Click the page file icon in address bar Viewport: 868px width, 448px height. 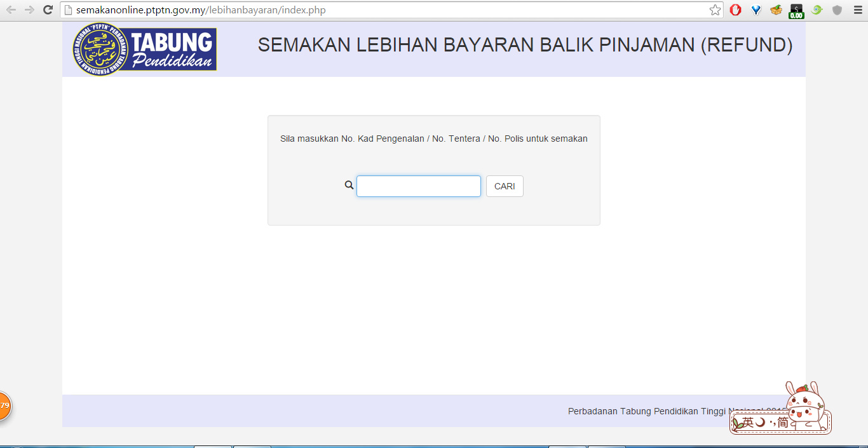click(x=68, y=10)
